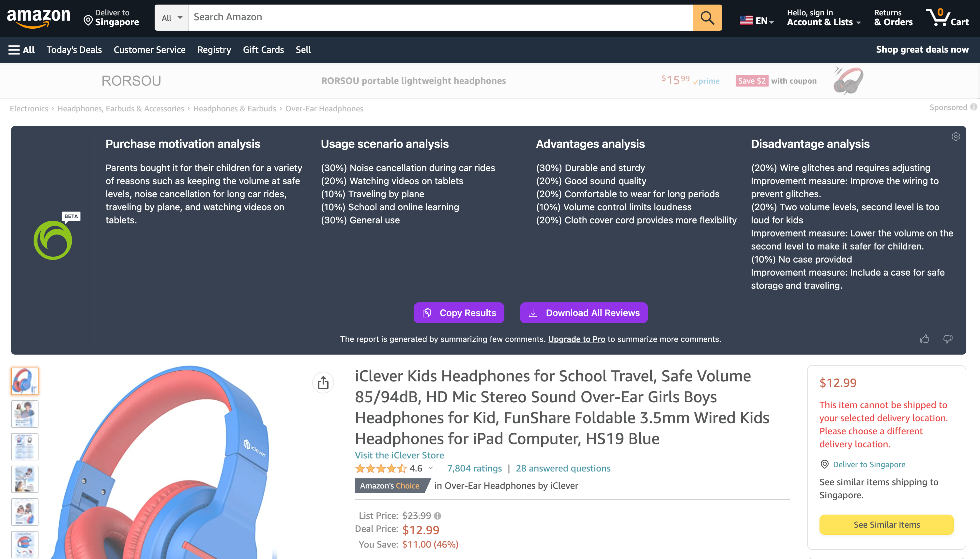The height and width of the screenshot is (559, 980).
Task: Expand Account & Lists menu
Action: [x=824, y=18]
